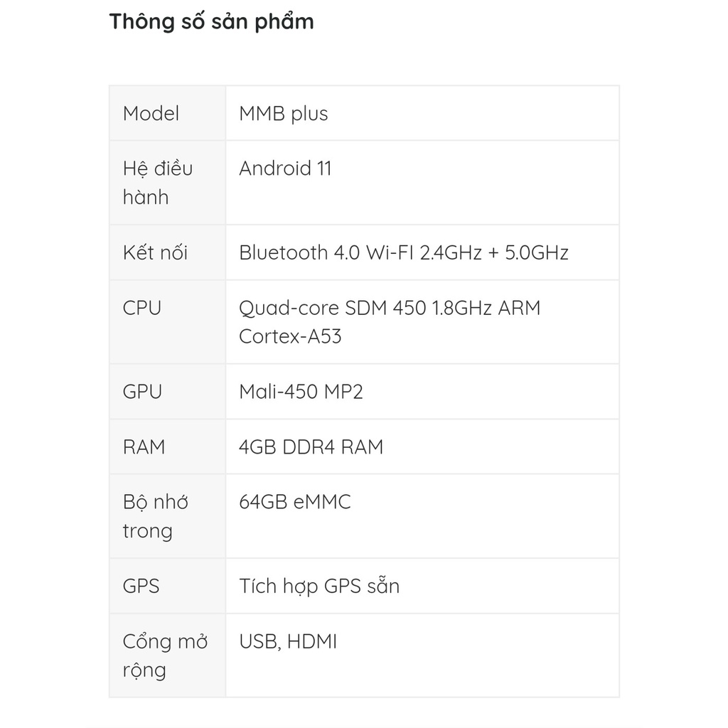Click the "Bộ nhớ trong" row label
Screen dimensions: 728x728
155,516
